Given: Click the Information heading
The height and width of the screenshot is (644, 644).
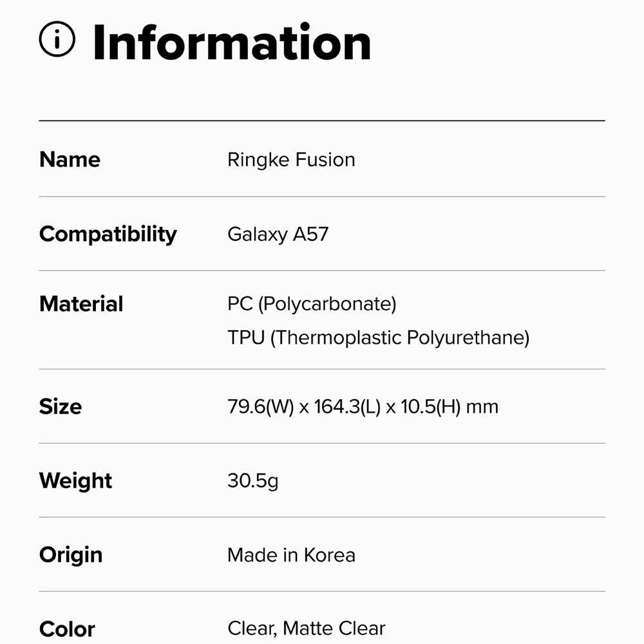Looking at the screenshot, I should (x=232, y=43).
